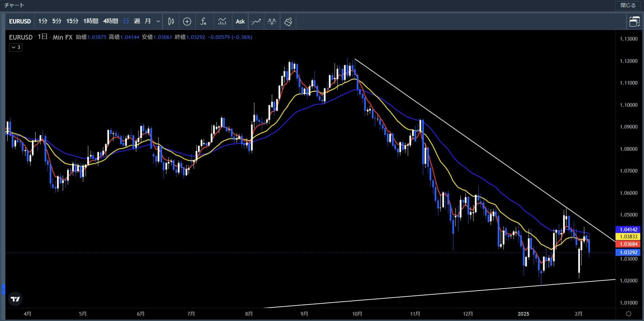Expand the left side panel arrow

coord(3,289)
